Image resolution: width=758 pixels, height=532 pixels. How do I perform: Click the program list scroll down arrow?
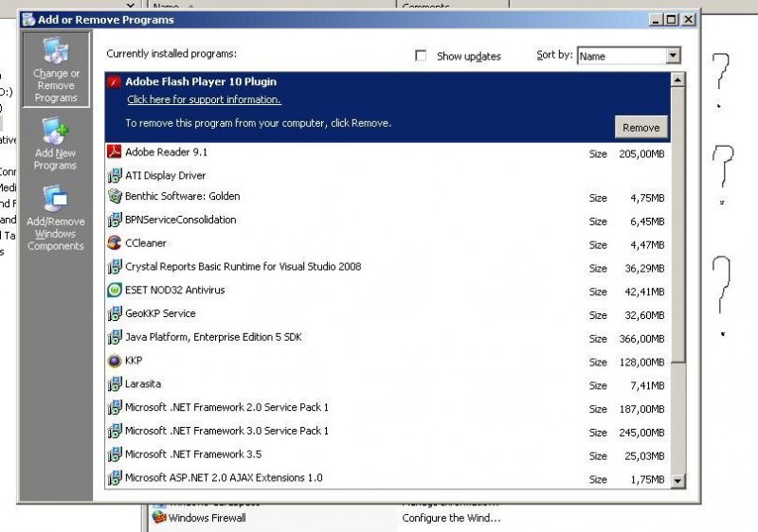677,480
